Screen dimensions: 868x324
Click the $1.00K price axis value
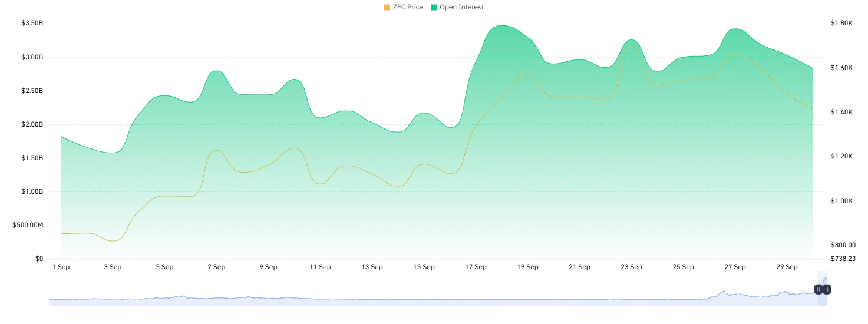pos(841,201)
